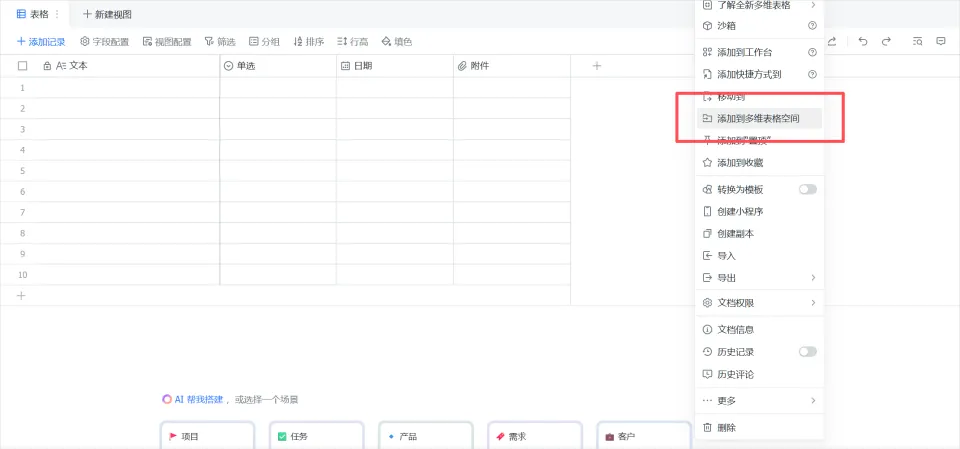Open the 行高 row height option
Viewport: 960px width, 449px height.
(x=353, y=42)
